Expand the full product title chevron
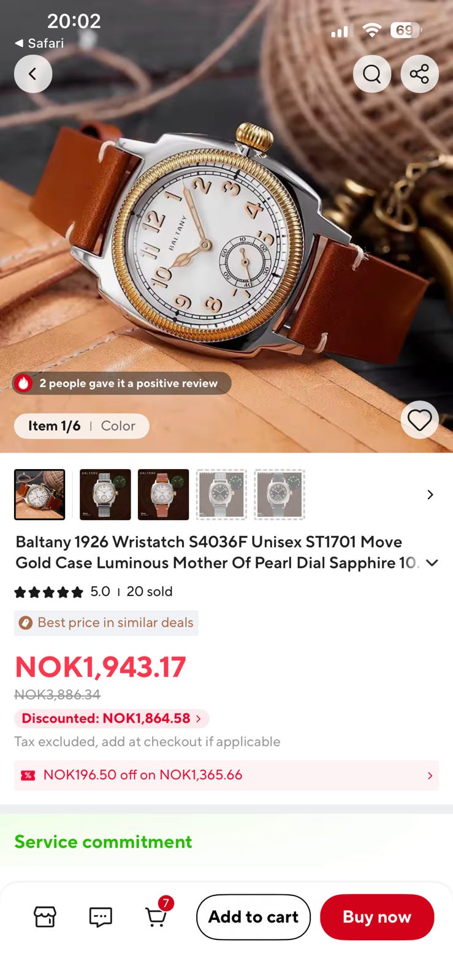This screenshot has width=453, height=980. (432, 563)
